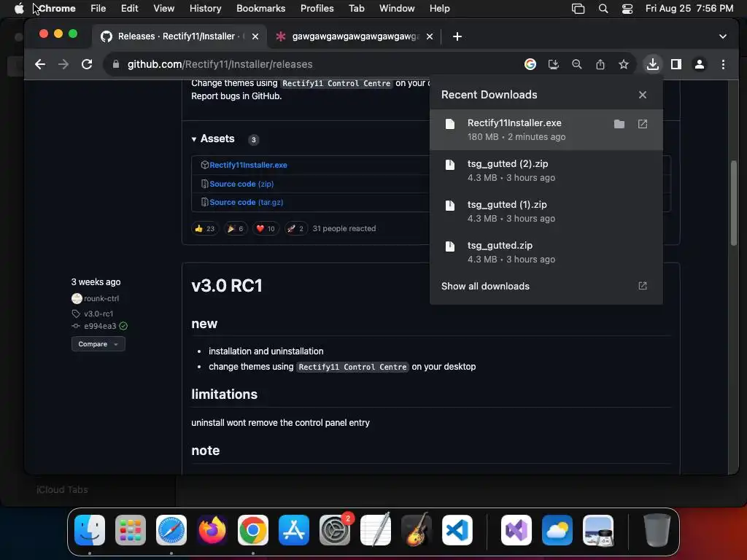747x560 pixels.
Task: Click the date and time in menu bar
Action: click(689, 9)
